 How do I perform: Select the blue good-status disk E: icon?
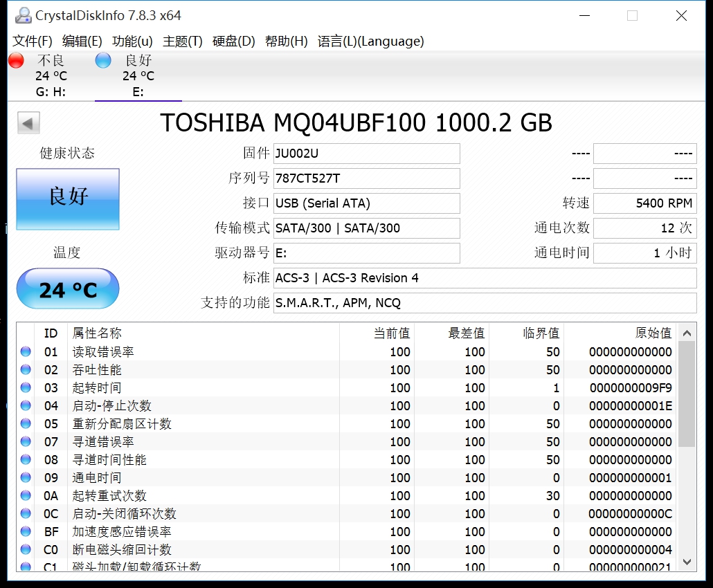[103, 61]
